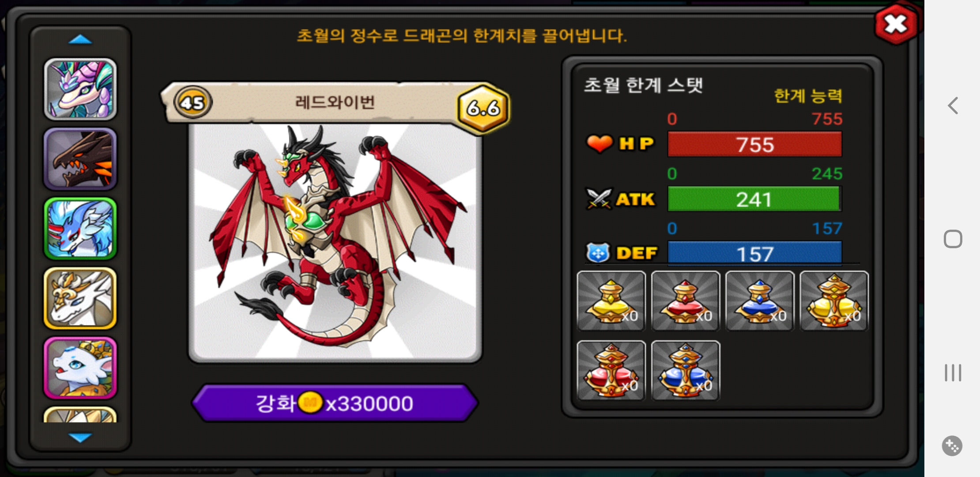Screen dimensions: 980x477
Task: Open the game tools controller icon
Action: (952, 446)
